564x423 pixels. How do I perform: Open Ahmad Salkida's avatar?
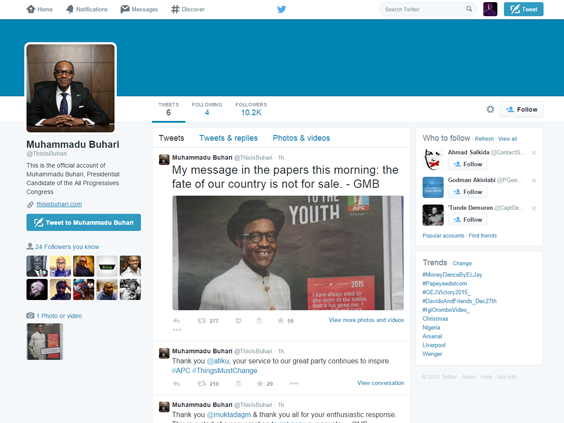[433, 159]
